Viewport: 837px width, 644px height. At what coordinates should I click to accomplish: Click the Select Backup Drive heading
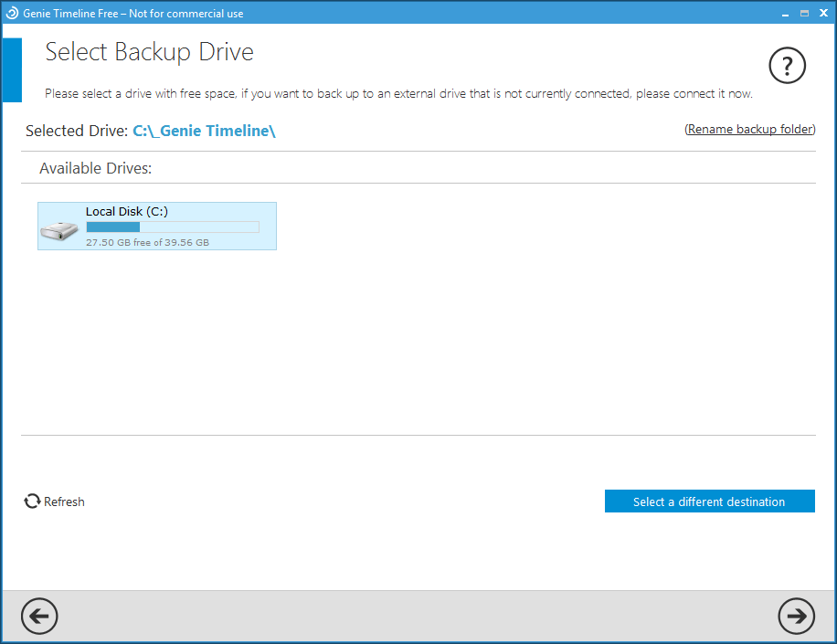[x=150, y=52]
